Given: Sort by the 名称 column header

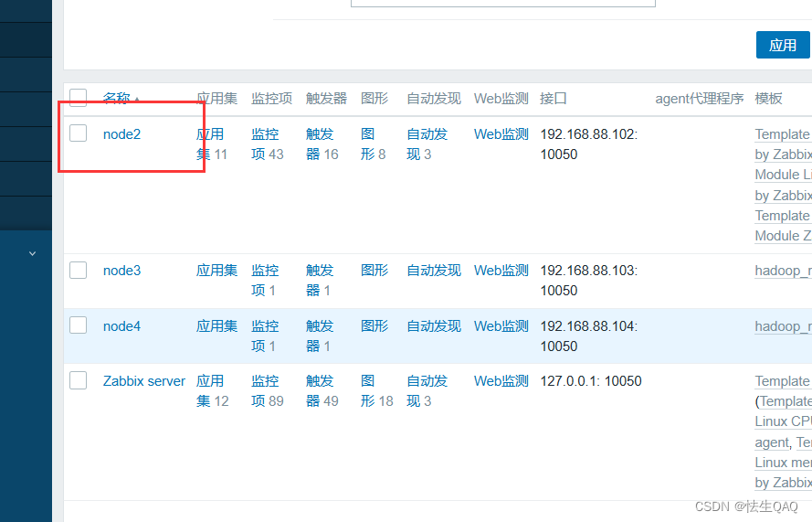Looking at the screenshot, I should [117, 98].
